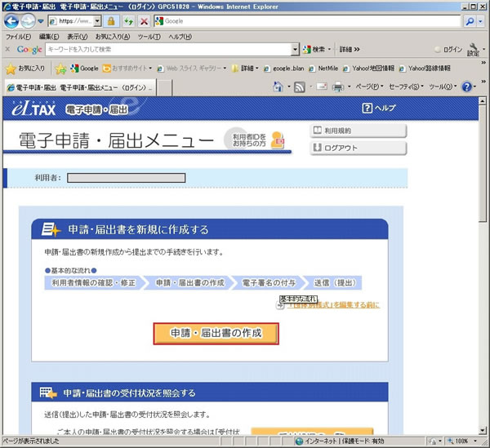Click the RSS feeds icon
This screenshot has height=448, width=490.
pyautogui.click(x=300, y=86)
